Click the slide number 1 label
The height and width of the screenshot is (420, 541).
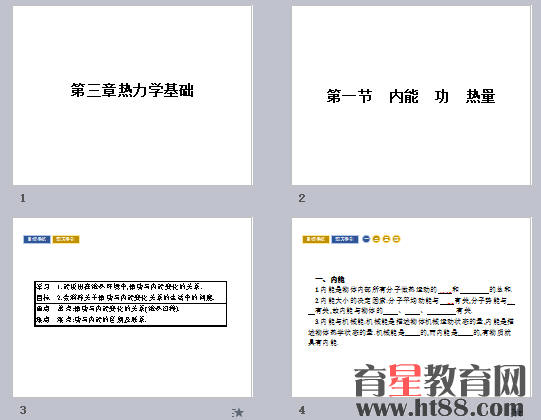click(x=23, y=198)
